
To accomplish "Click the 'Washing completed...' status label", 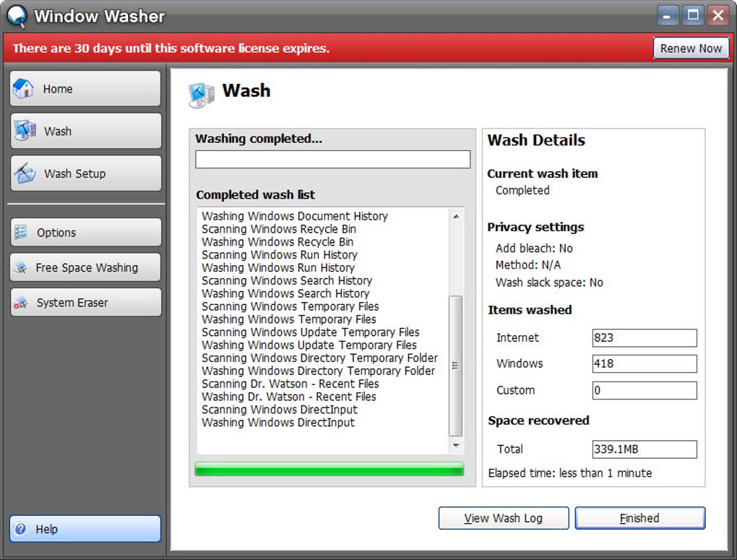I will coord(259,139).
